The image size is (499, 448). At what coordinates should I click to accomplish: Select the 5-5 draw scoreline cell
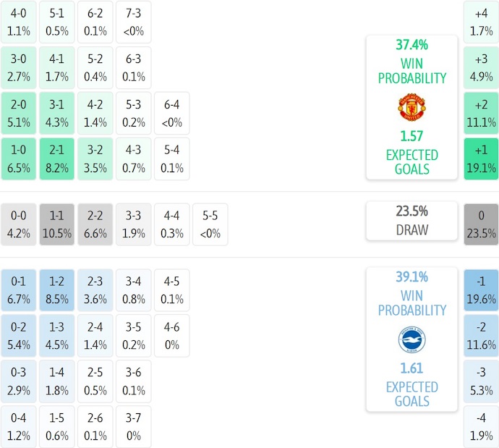(x=210, y=224)
